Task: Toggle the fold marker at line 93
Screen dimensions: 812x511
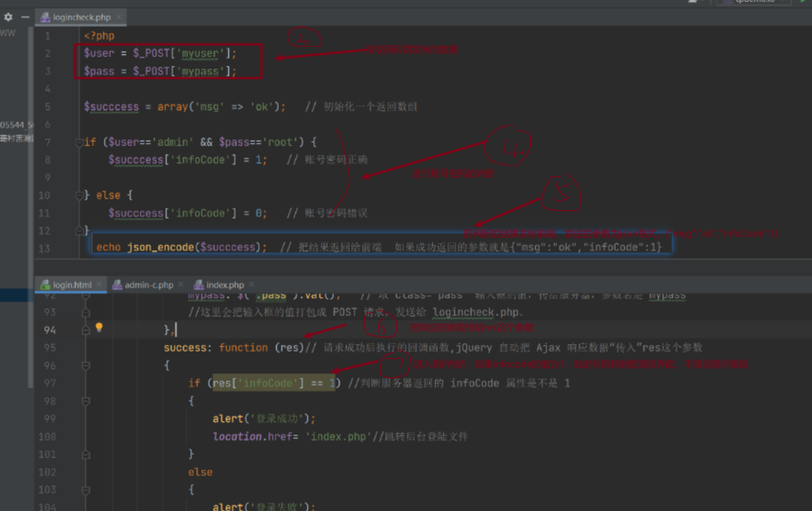Action: pos(86,313)
